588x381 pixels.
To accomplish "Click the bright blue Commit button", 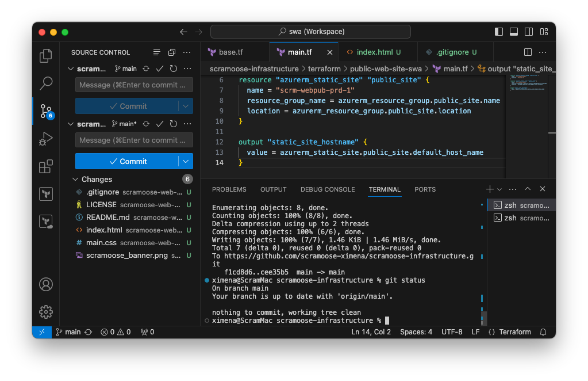I will pos(127,161).
